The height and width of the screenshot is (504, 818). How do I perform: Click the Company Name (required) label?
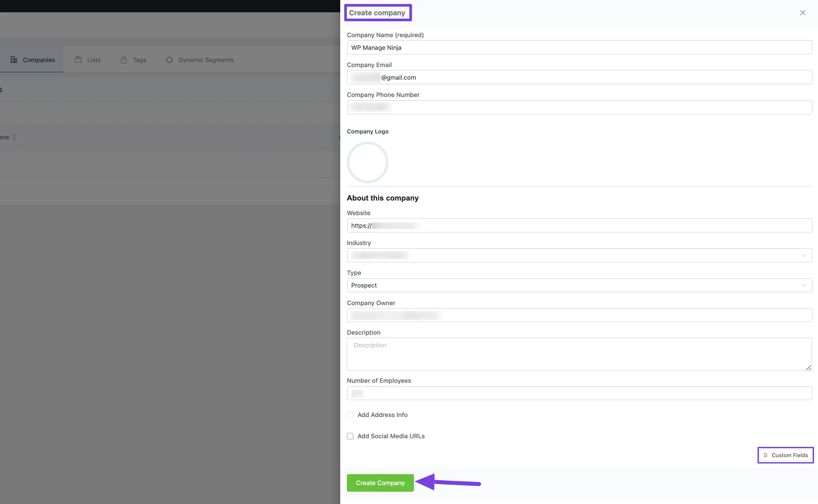point(385,35)
